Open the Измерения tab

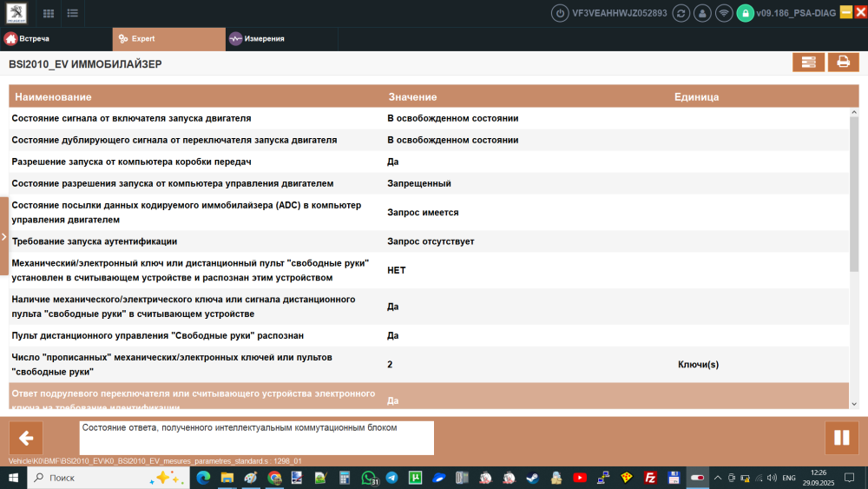[x=282, y=39]
